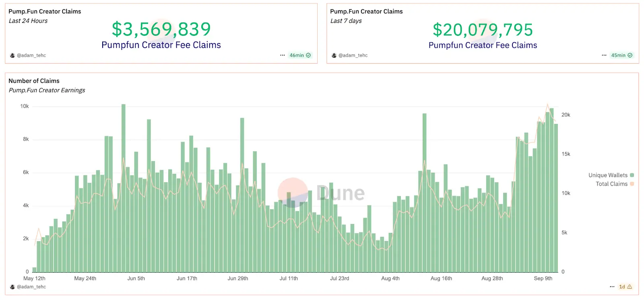Click the Aug 4th x-axis label
Image resolution: width=644 pixels, height=300 pixels.
click(x=390, y=278)
